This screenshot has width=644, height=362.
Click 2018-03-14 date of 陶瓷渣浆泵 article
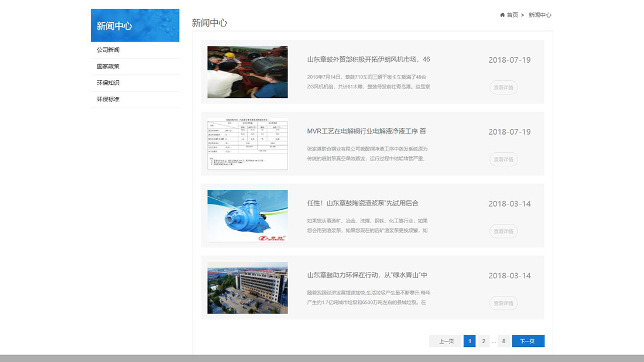tap(509, 204)
